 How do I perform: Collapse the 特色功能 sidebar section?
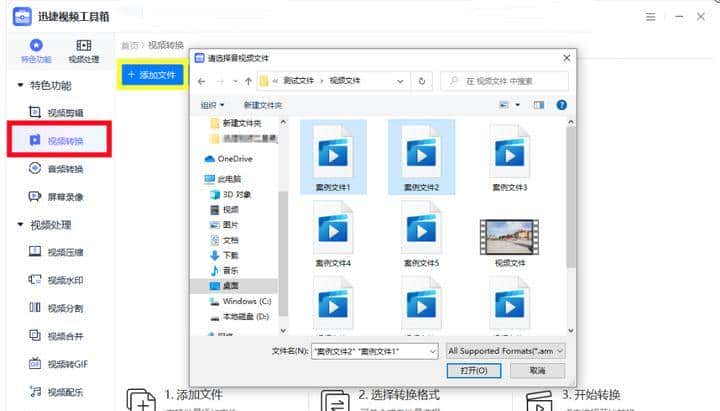tap(20, 85)
